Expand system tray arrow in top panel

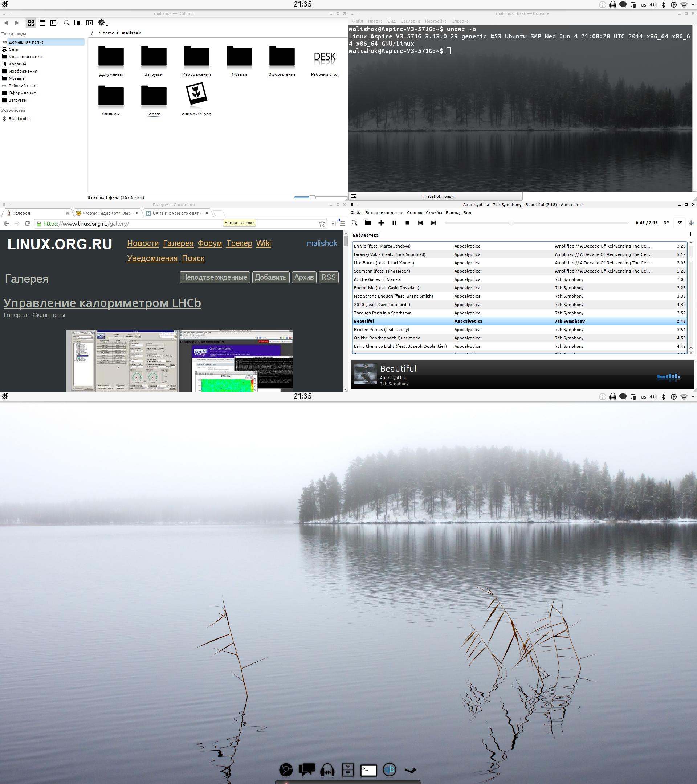(x=693, y=5)
